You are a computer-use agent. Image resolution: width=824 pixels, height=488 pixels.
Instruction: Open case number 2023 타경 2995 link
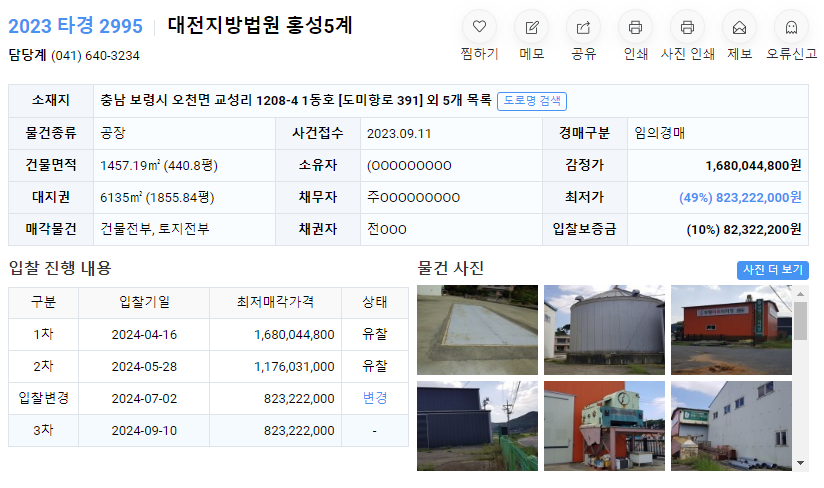[75, 26]
